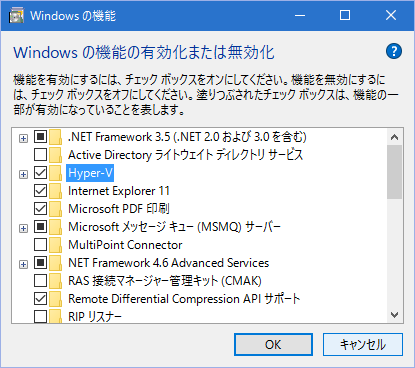Image resolution: width=415 pixels, height=368 pixels.
Task: Click folder icon beside Active Directory ライトウェイト
Action: (55, 155)
